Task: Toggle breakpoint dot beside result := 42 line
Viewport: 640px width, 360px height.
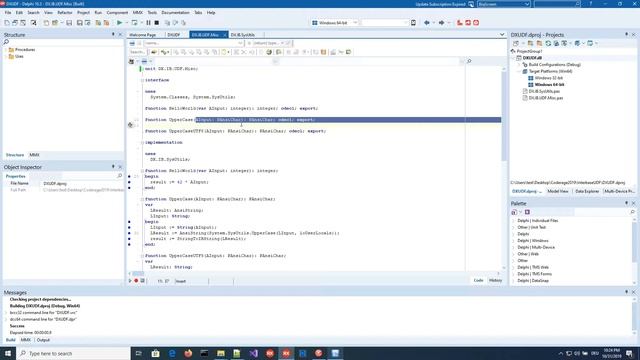Action: (x=129, y=182)
